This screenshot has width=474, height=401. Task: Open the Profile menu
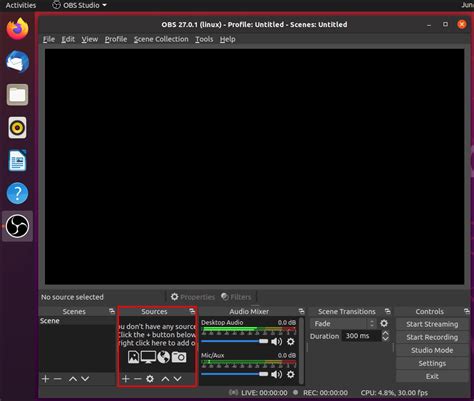(x=116, y=39)
